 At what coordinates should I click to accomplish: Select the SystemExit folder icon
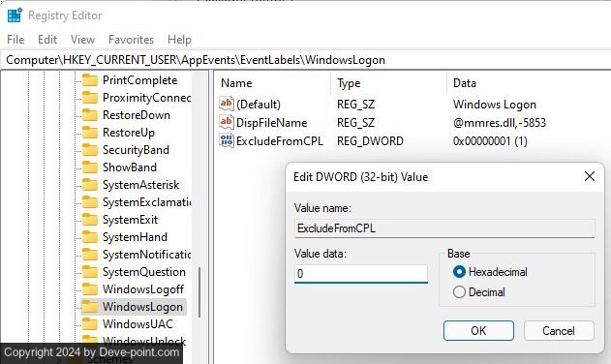pos(90,220)
